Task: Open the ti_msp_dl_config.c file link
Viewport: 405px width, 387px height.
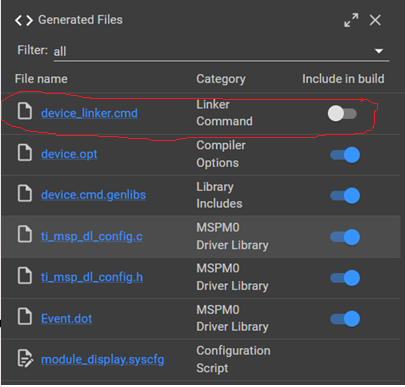Action: tap(92, 236)
